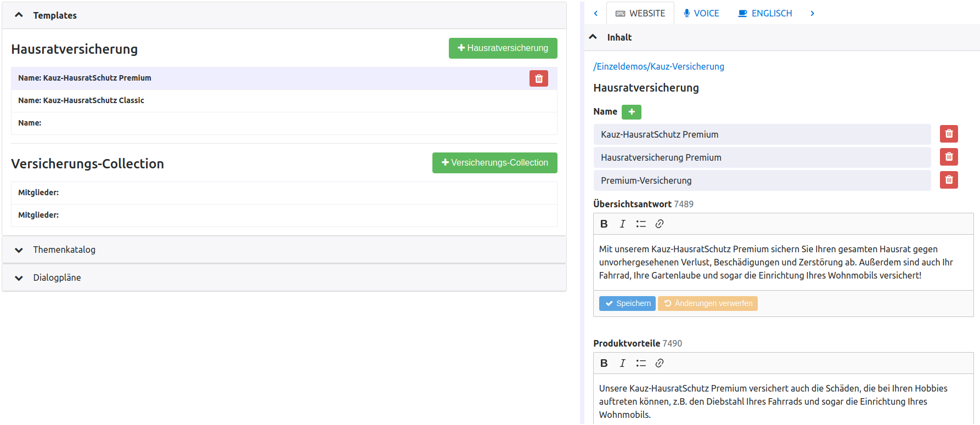This screenshot has height=425, width=980.
Task: Add a new Versicherungs-Collection
Action: click(495, 163)
